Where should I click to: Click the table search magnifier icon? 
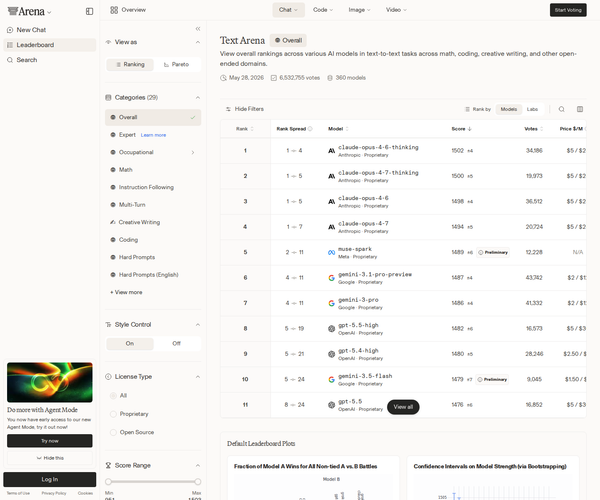[x=561, y=109]
